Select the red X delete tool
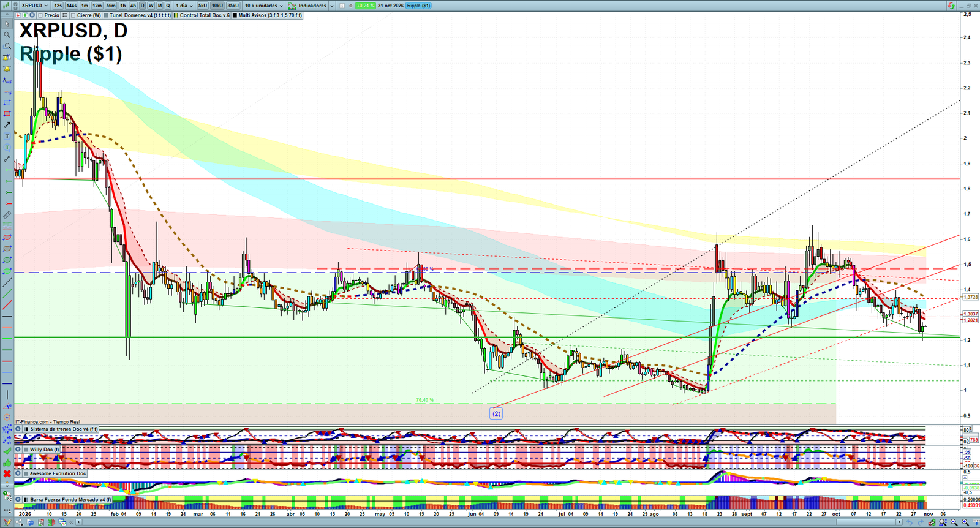980x528 pixels. [x=7, y=473]
